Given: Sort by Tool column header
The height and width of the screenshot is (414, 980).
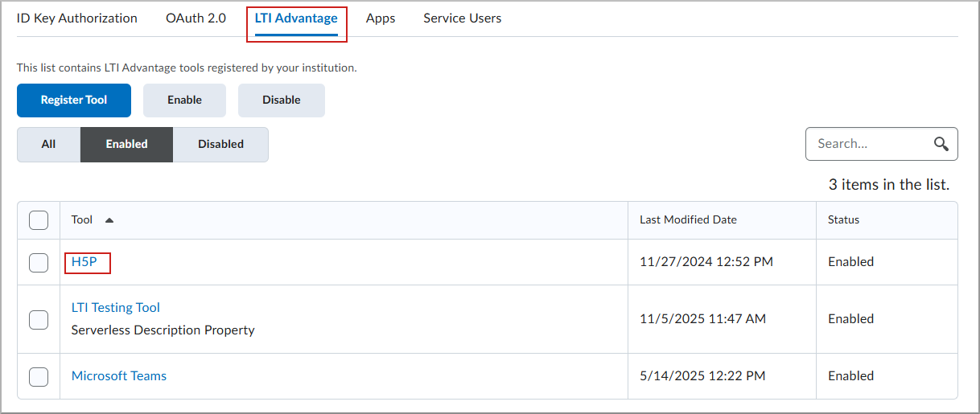Looking at the screenshot, I should 82,219.
